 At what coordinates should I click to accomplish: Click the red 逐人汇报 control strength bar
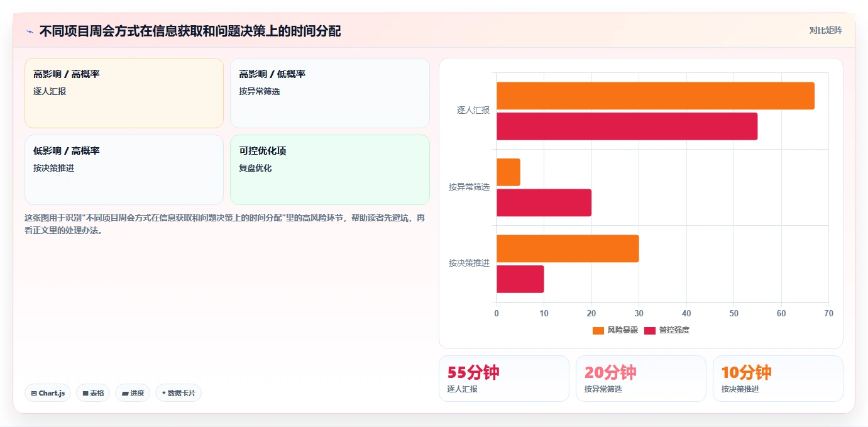[x=627, y=126]
